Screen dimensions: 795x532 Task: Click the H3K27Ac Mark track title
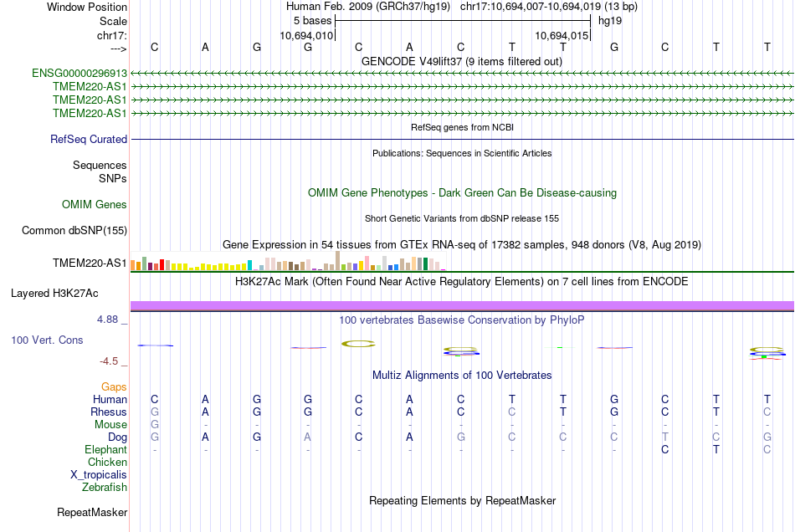(x=461, y=281)
